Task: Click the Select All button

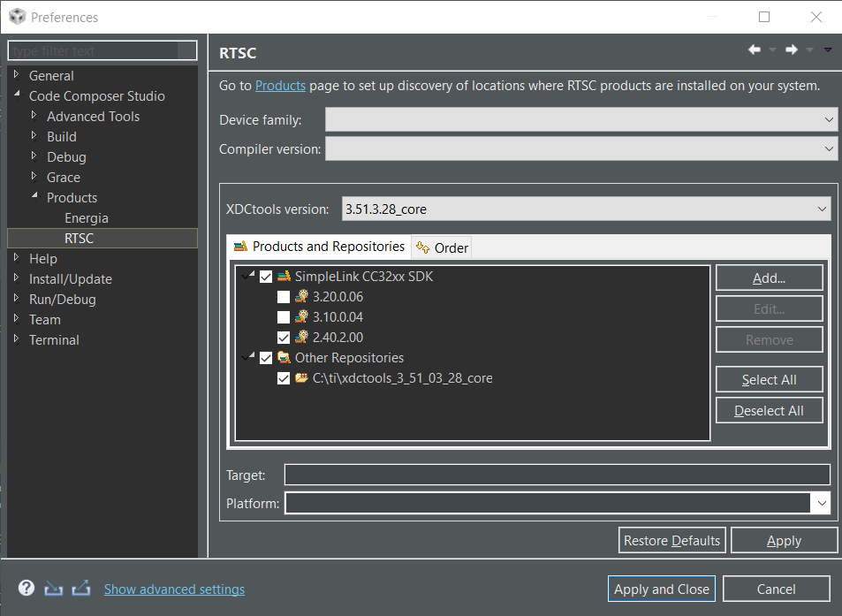Action: pos(769,380)
